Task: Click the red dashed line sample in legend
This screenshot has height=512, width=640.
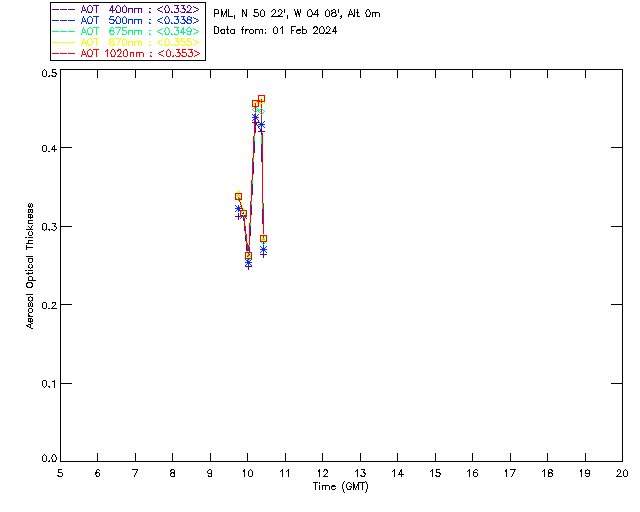Action: 64,53
